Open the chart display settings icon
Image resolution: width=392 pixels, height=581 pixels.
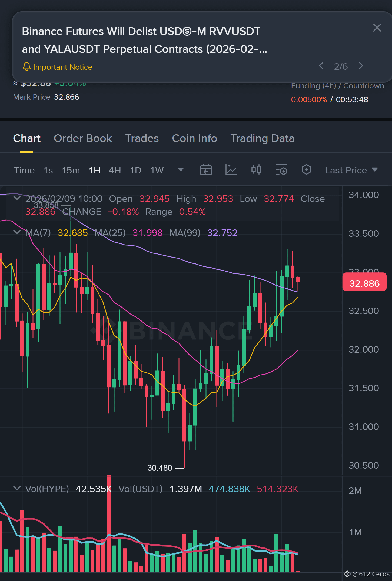(x=281, y=170)
